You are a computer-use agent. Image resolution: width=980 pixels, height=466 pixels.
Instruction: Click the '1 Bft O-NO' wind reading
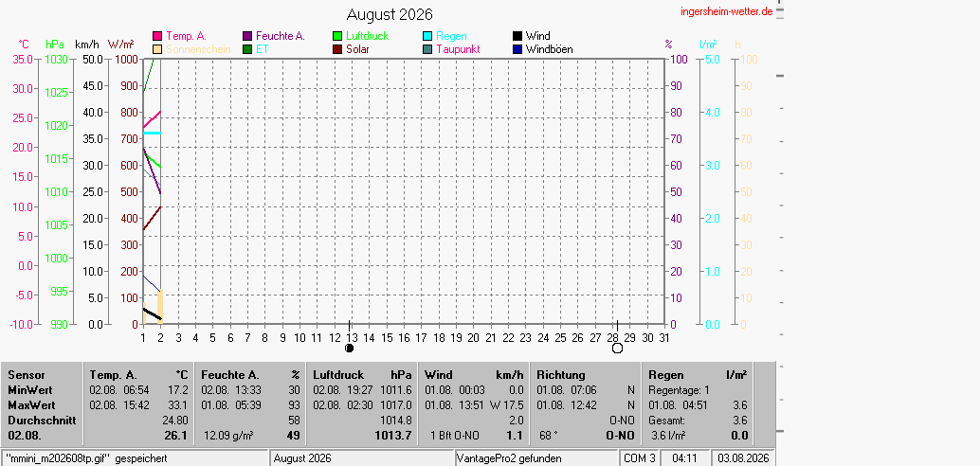[x=454, y=436]
